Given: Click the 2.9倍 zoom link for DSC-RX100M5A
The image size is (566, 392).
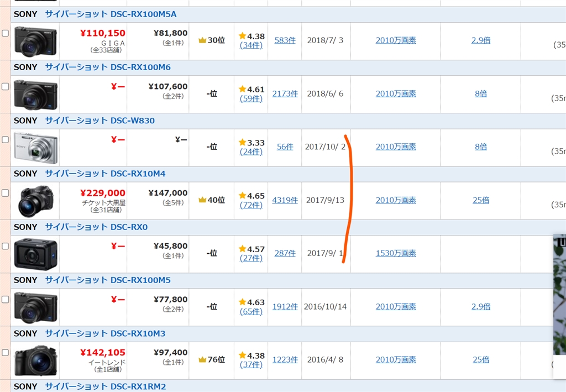Looking at the screenshot, I should [481, 40].
